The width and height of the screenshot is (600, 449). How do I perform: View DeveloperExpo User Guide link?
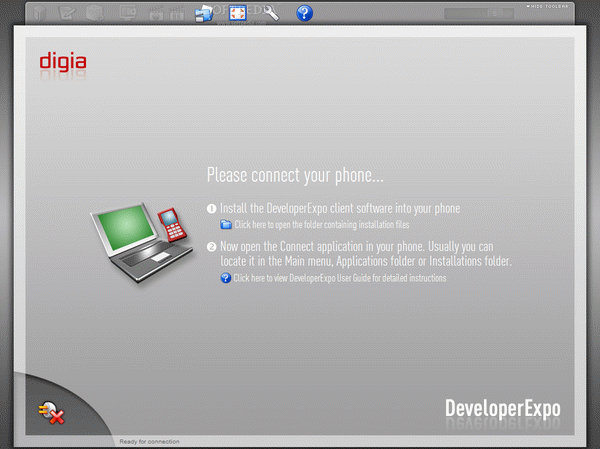(340, 278)
